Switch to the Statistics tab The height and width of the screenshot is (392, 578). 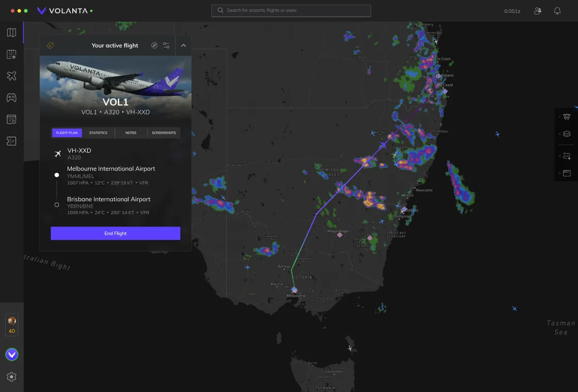(x=99, y=133)
